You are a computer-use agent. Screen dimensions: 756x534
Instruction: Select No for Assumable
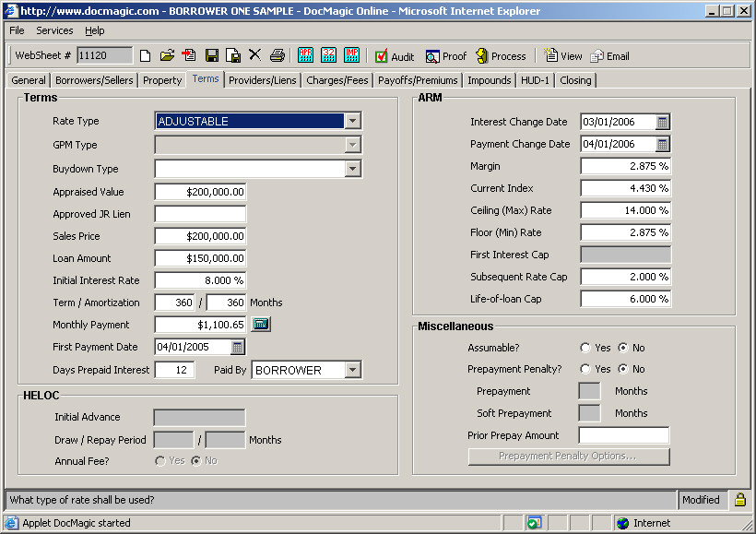[x=623, y=348]
